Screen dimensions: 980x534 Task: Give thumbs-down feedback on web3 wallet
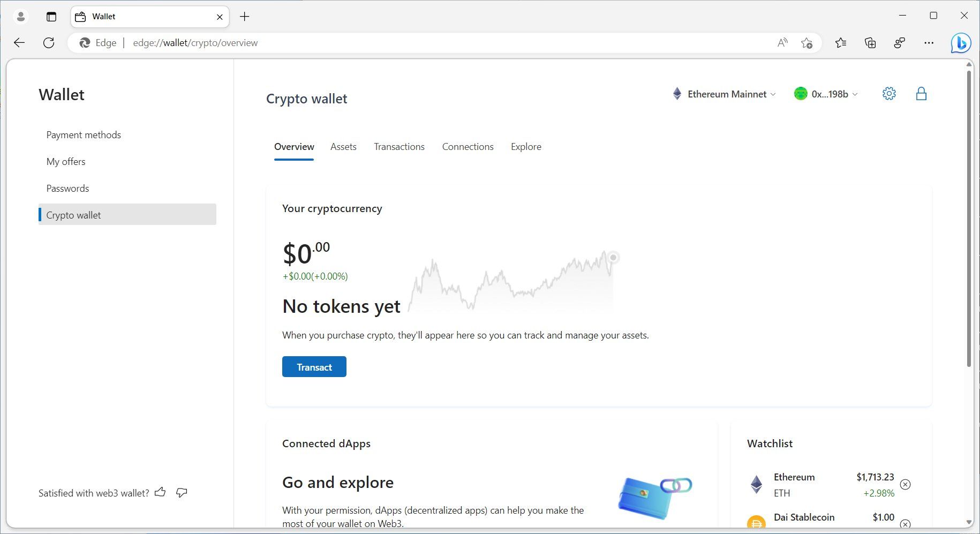(181, 492)
